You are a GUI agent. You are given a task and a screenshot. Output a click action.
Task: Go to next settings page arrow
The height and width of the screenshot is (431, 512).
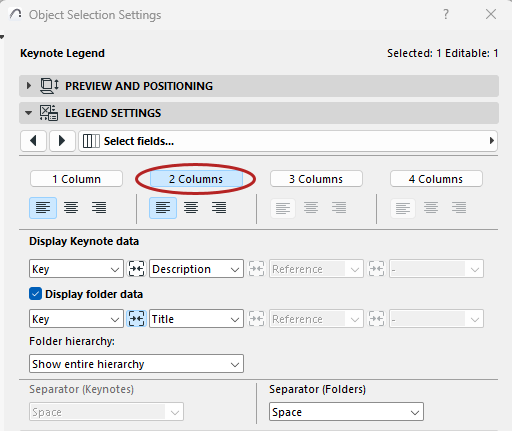tap(62, 141)
